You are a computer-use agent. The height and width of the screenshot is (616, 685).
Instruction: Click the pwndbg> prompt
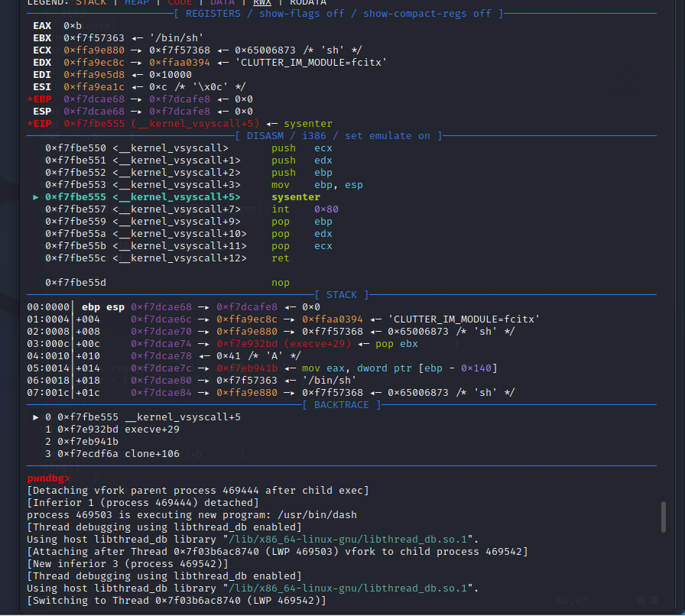click(48, 478)
